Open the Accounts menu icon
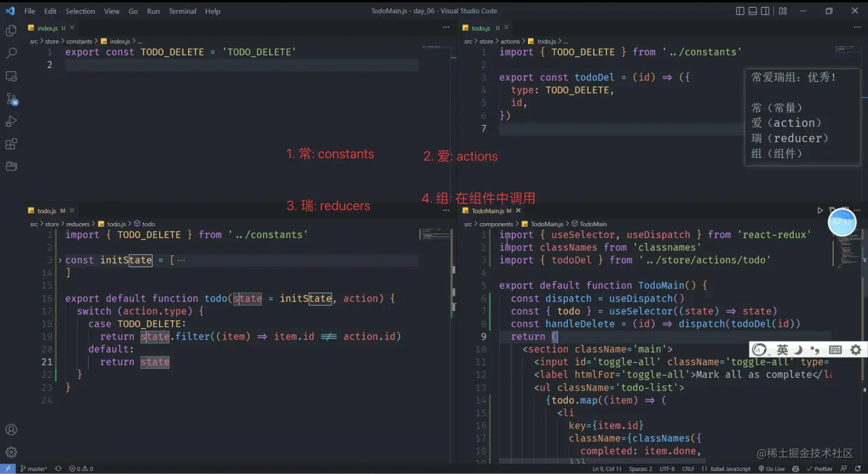The image size is (868, 474). point(11,430)
